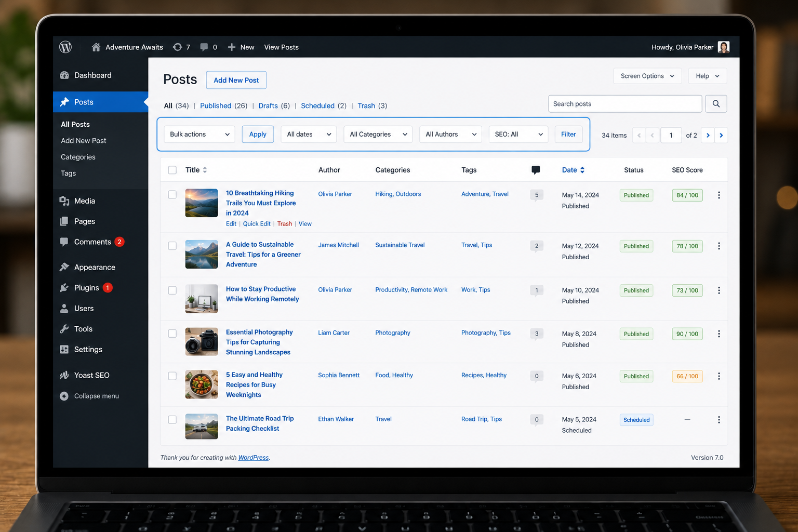Show Trash (3) posts

coord(372,106)
